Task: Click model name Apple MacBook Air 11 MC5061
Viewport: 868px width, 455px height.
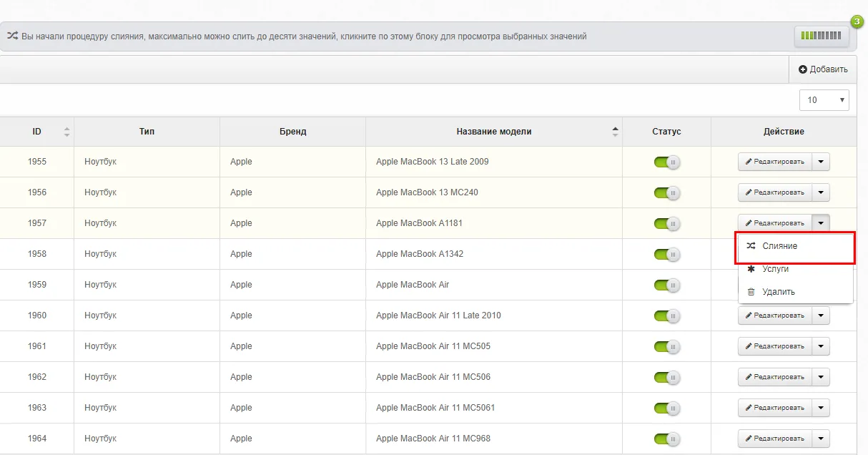Action: (435, 408)
